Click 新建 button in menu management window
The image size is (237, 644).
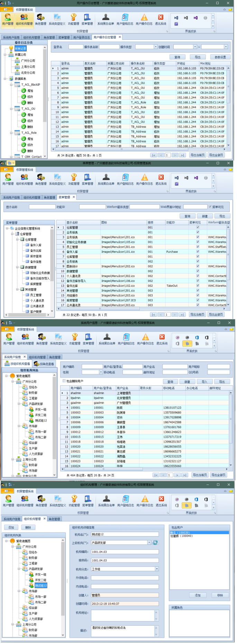coord(205,216)
